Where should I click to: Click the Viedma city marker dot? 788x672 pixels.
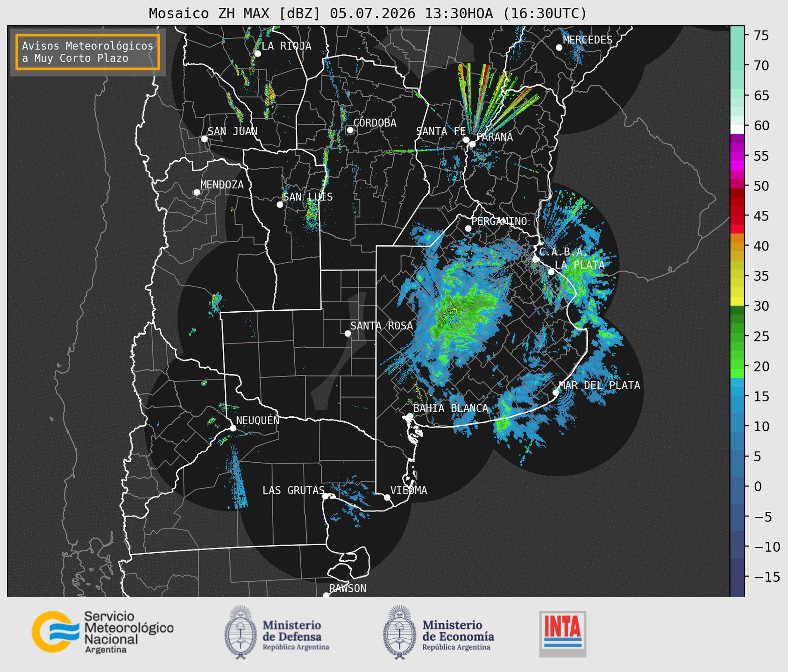387,497
